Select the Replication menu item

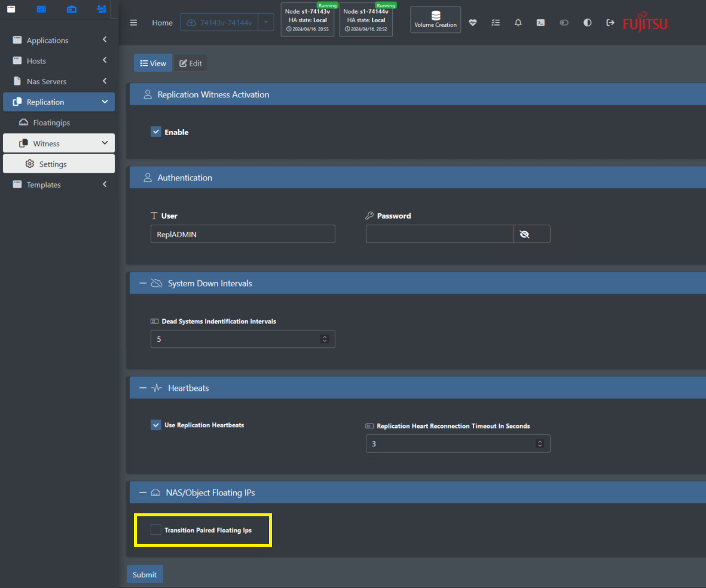(59, 102)
